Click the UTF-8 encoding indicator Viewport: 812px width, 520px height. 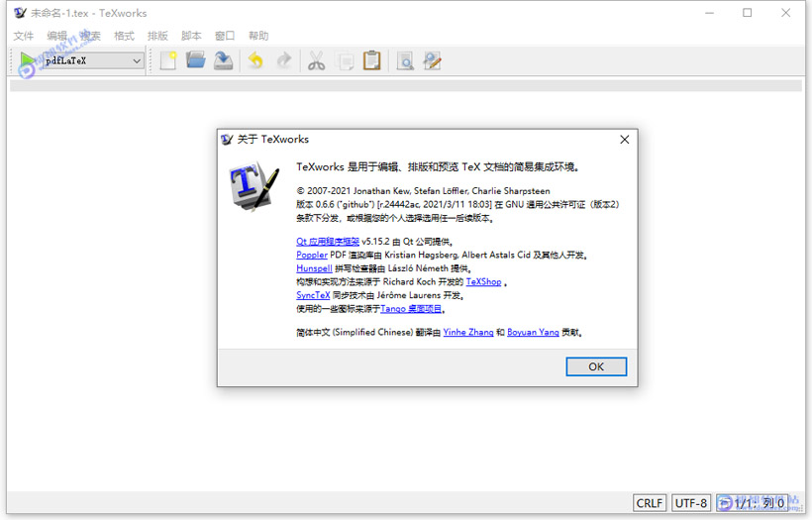[691, 503]
